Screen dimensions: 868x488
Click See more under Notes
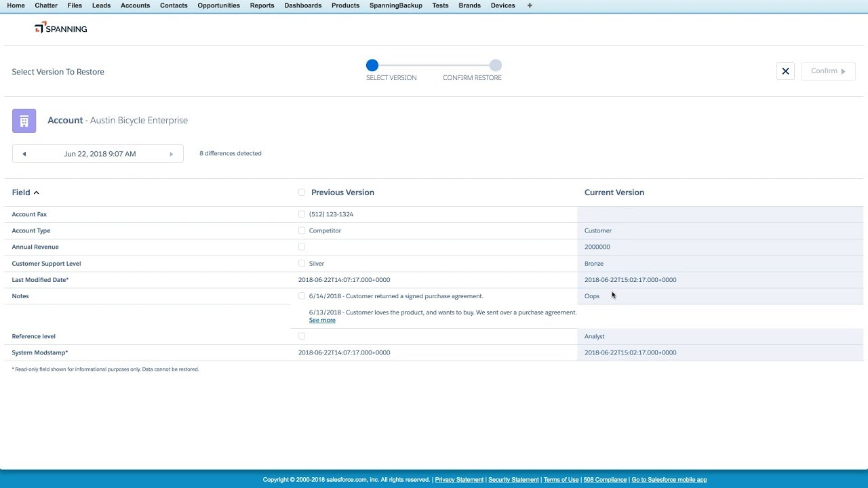pyautogui.click(x=322, y=321)
